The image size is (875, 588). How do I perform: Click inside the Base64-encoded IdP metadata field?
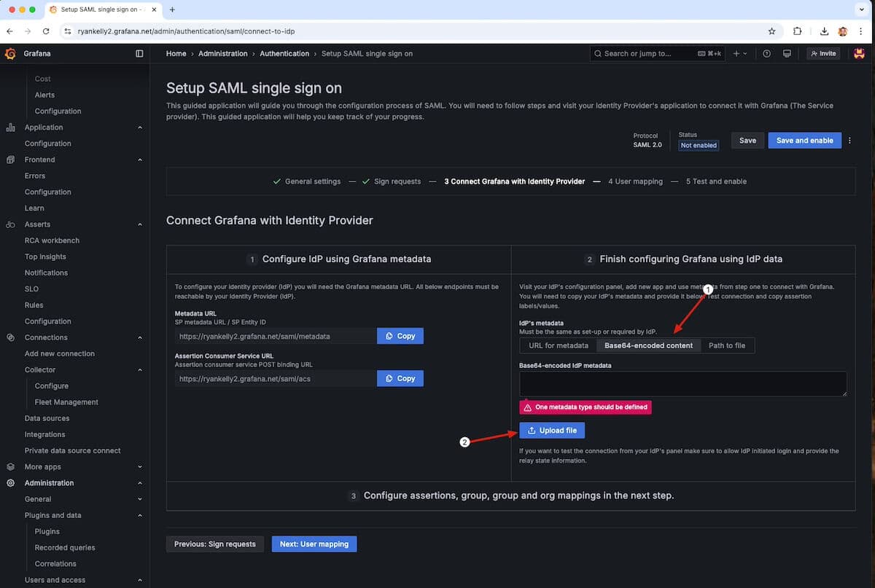pyautogui.click(x=682, y=384)
